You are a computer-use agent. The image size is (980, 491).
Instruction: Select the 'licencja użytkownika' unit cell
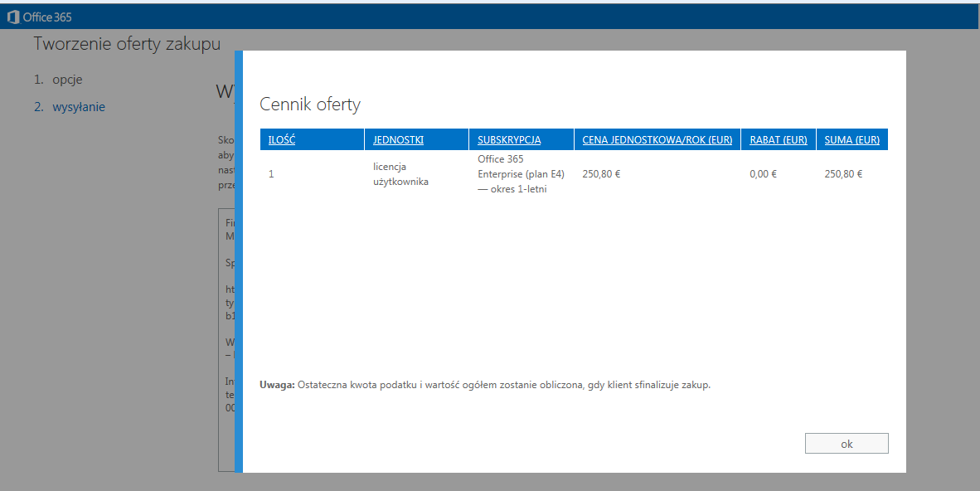pos(400,174)
